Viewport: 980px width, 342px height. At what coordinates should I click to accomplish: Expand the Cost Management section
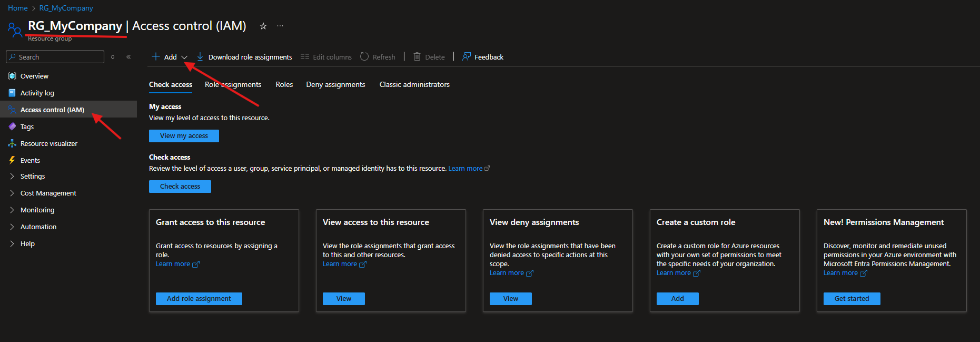(x=12, y=193)
